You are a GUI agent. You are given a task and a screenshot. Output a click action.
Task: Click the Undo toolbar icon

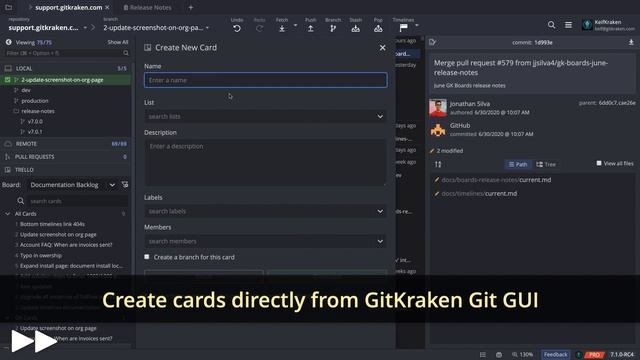tap(237, 28)
